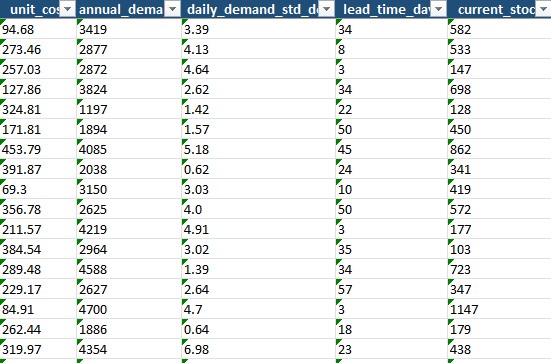Image resolution: width=551 pixels, height=363 pixels.
Task: Select unit cost cell 171.81
Action: 38,129
